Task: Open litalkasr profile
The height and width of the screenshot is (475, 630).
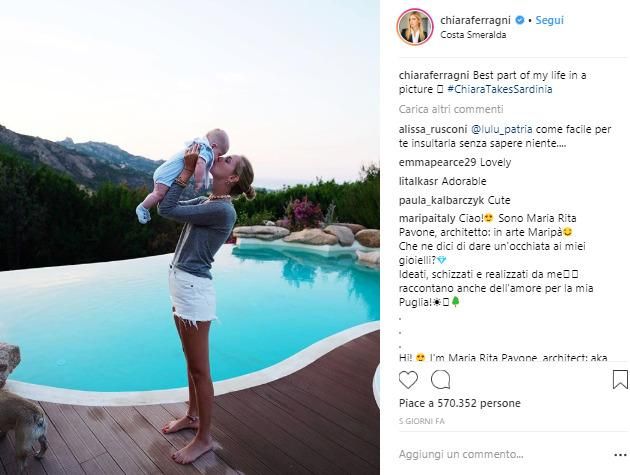Action: click(418, 181)
